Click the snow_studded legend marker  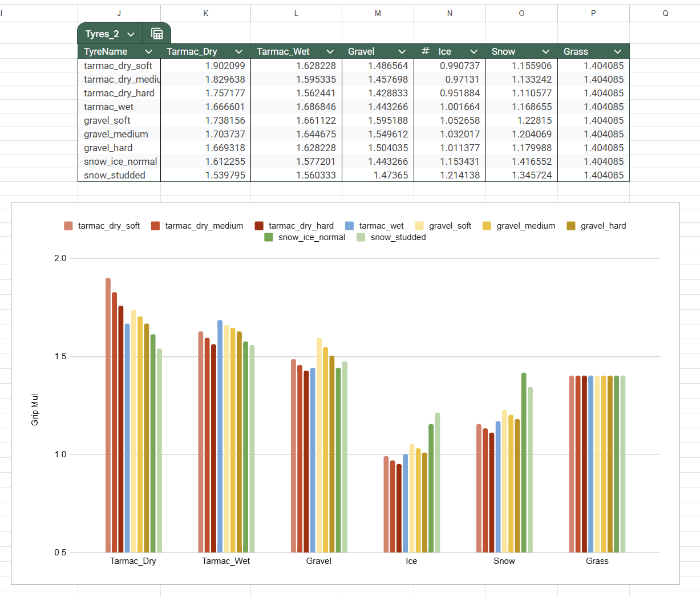361,237
